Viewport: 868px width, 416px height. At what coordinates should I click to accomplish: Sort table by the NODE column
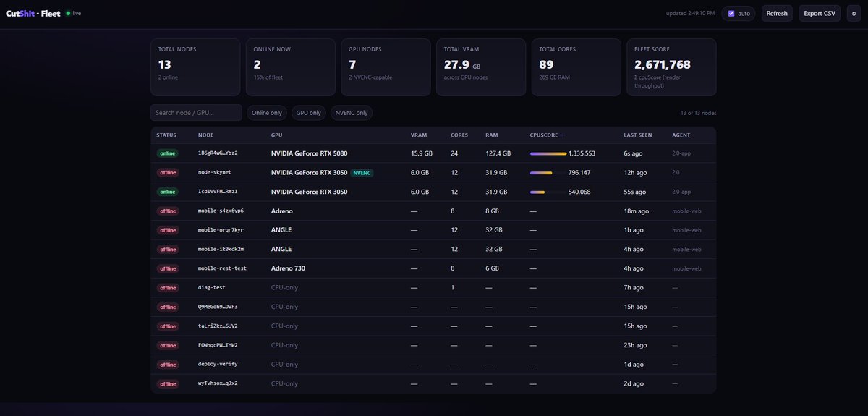click(206, 135)
